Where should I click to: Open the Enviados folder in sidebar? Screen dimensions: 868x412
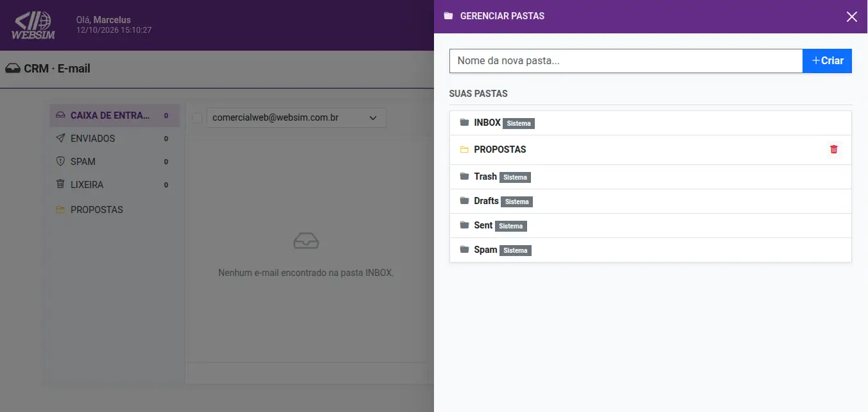114,139
